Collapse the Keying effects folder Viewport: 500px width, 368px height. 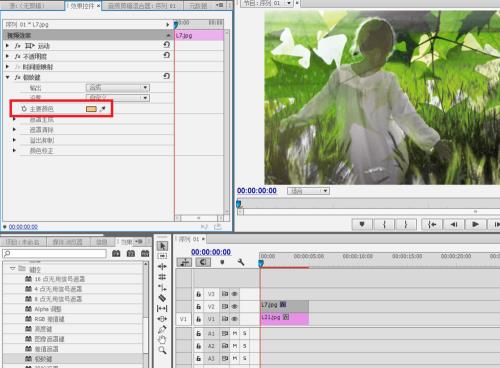tap(13, 269)
